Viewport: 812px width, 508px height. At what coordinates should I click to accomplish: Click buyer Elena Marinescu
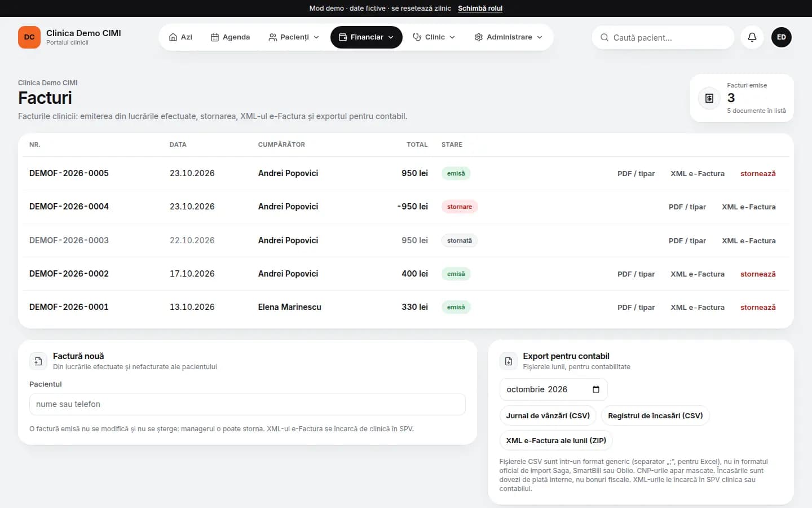[x=290, y=307]
